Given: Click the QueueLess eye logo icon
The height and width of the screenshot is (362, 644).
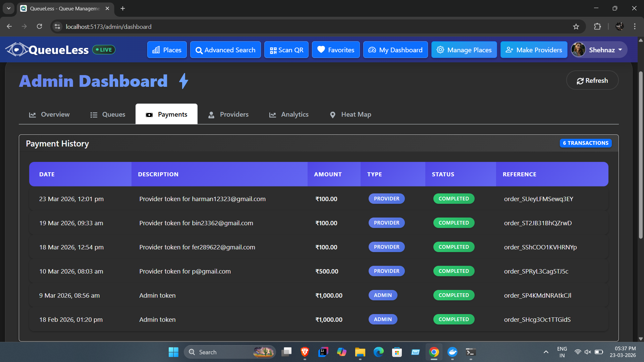Looking at the screenshot, I should pos(17,50).
